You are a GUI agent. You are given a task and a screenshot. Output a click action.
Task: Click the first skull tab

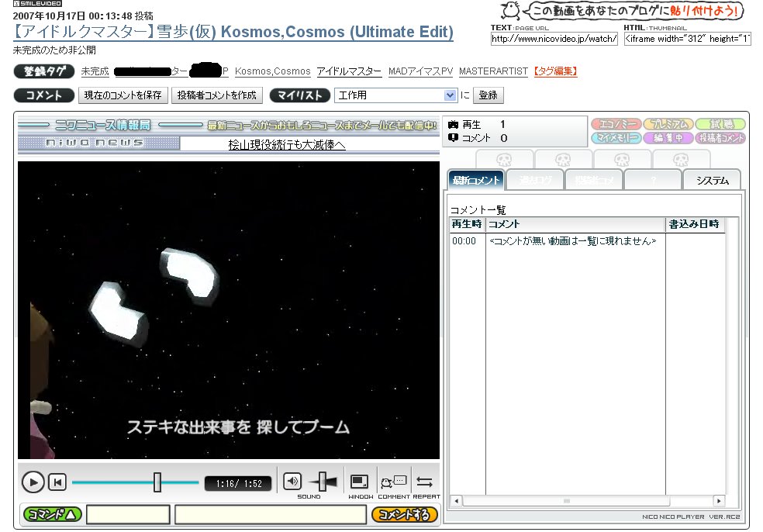coord(504,160)
